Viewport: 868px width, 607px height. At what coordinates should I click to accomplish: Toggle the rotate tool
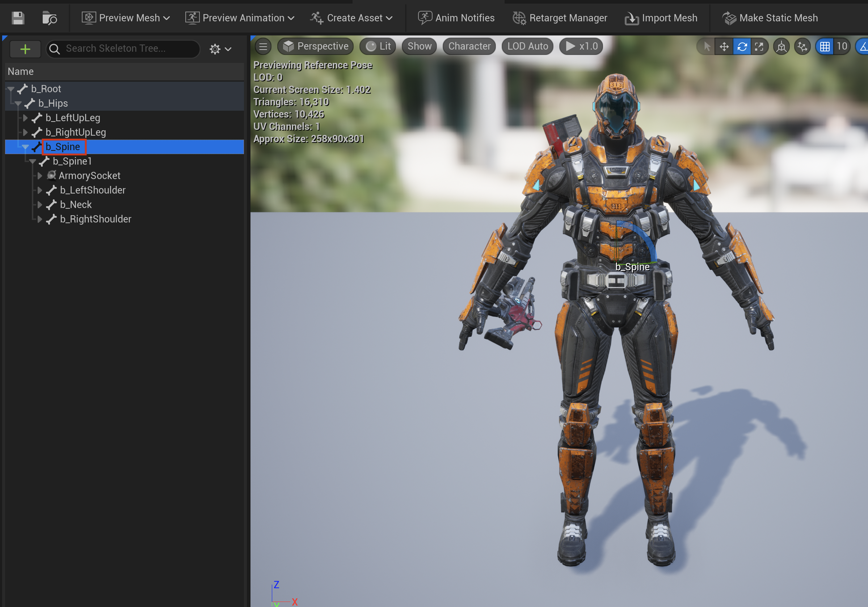(742, 46)
